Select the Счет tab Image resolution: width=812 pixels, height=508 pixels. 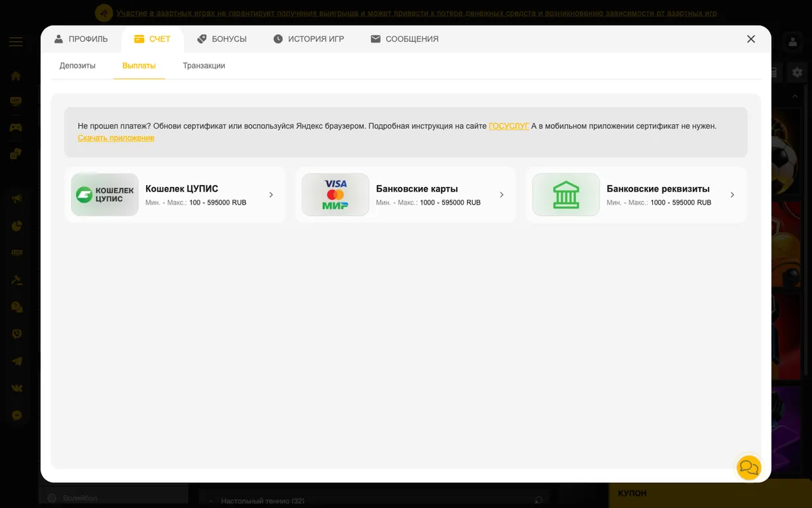pos(153,39)
